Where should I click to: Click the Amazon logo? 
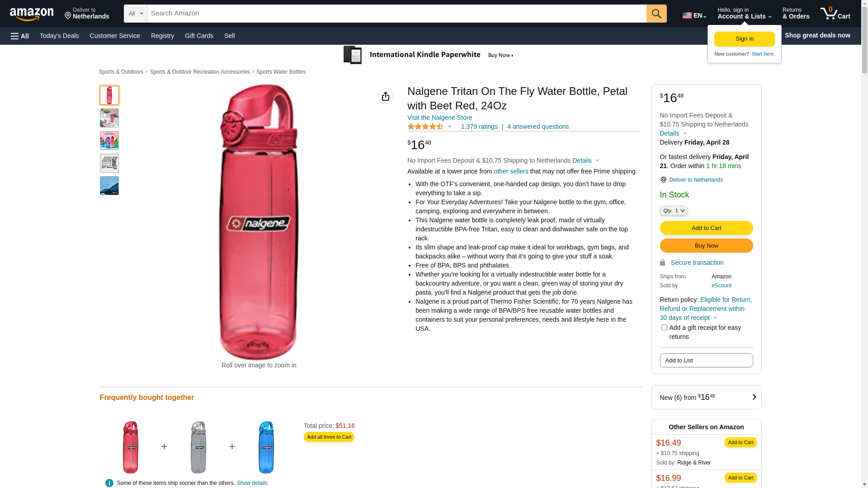click(x=32, y=14)
